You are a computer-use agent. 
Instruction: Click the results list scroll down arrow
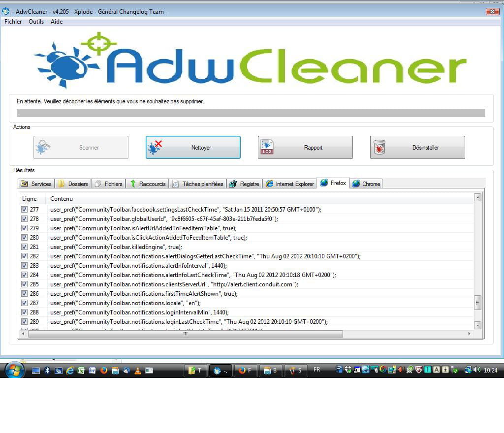(477, 325)
